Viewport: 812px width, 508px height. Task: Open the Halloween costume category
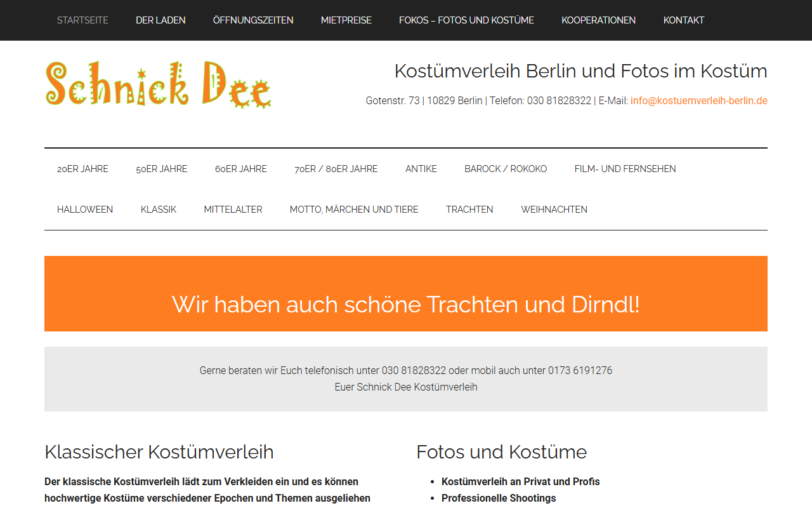pyautogui.click(x=85, y=210)
